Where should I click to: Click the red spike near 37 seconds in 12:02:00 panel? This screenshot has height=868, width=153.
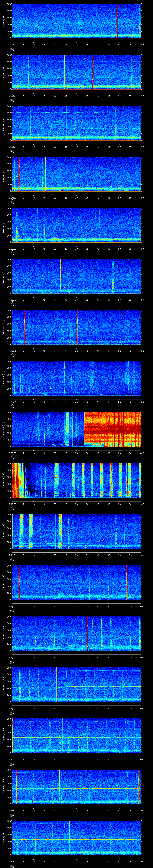[92, 72]
